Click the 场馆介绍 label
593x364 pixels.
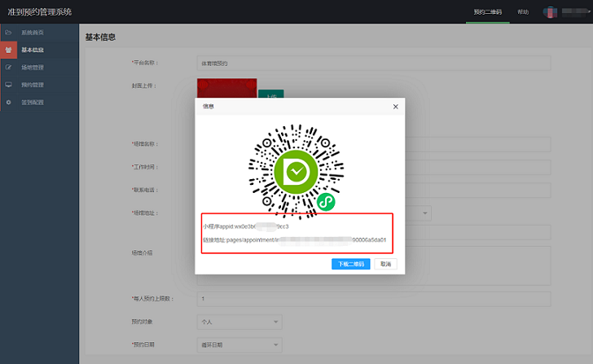[142, 253]
